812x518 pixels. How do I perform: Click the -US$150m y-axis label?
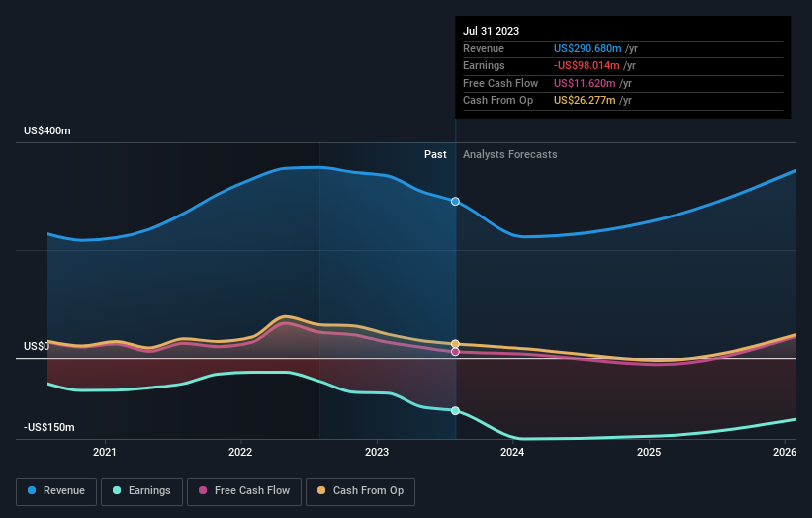coord(49,427)
